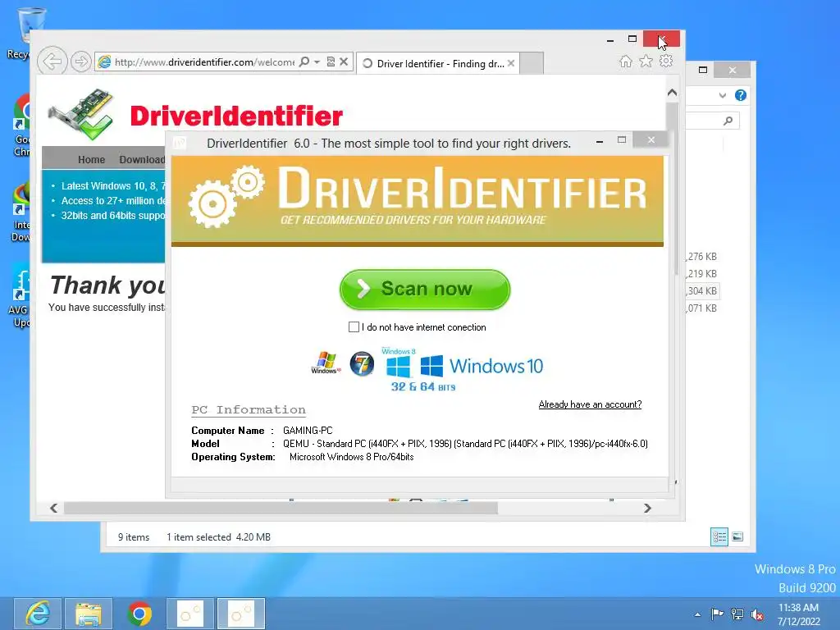Click the gears logo in DriverIdentifier banner

click(226, 196)
